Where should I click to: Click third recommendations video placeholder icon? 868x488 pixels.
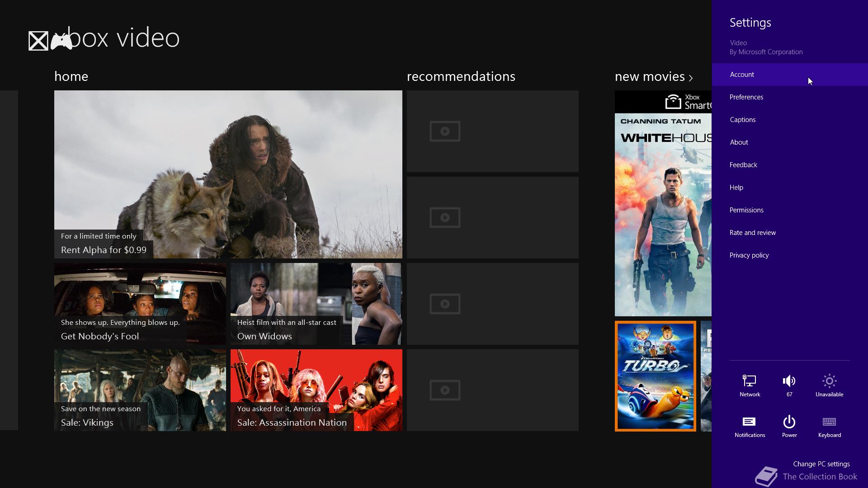pos(445,304)
